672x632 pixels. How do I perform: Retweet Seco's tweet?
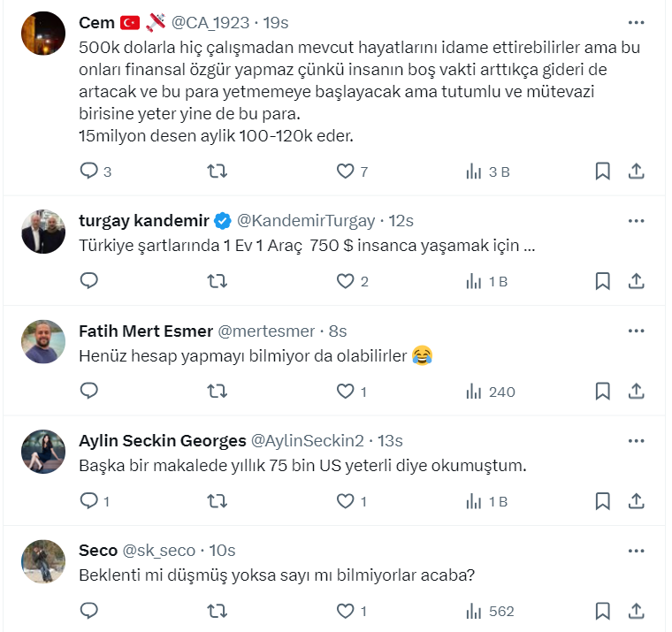tap(217, 611)
